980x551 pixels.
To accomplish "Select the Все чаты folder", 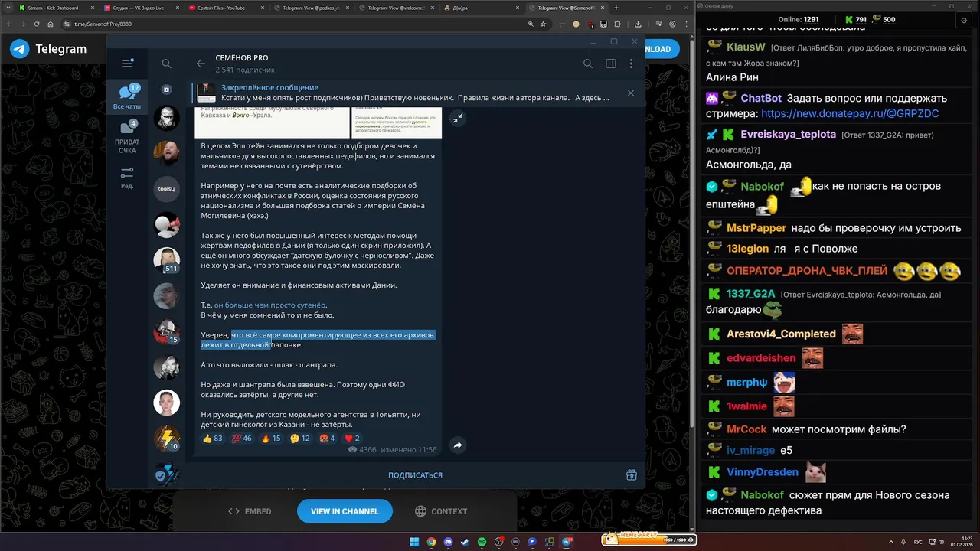I will coord(127,97).
